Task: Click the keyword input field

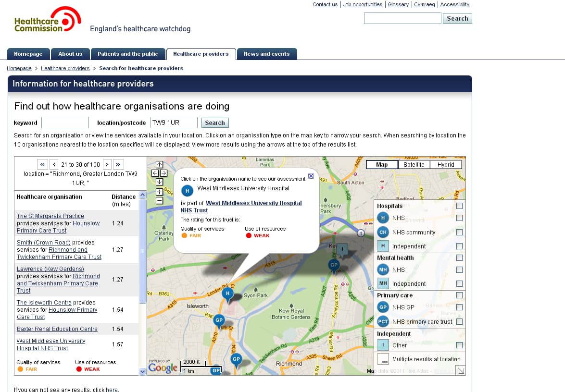Action: [65, 122]
